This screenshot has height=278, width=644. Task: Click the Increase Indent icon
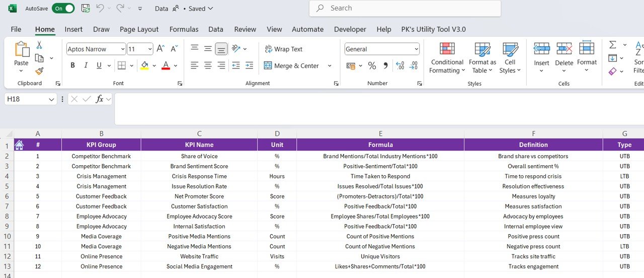249,65
